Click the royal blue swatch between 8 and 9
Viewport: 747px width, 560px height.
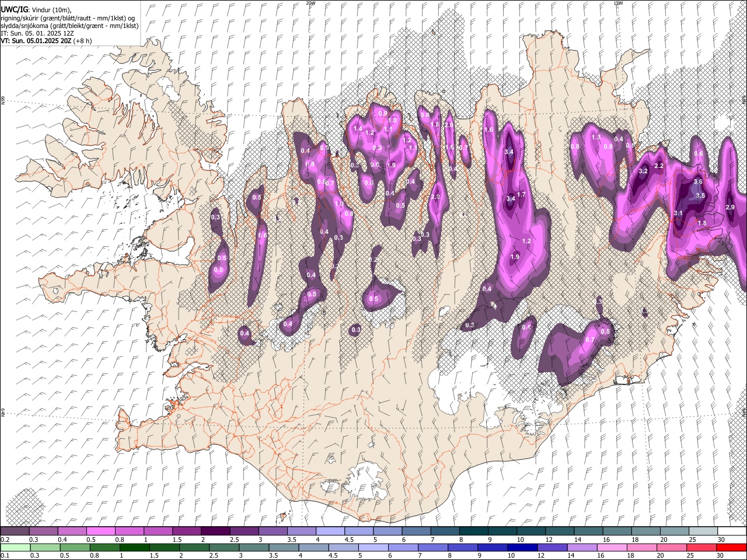(x=463, y=548)
